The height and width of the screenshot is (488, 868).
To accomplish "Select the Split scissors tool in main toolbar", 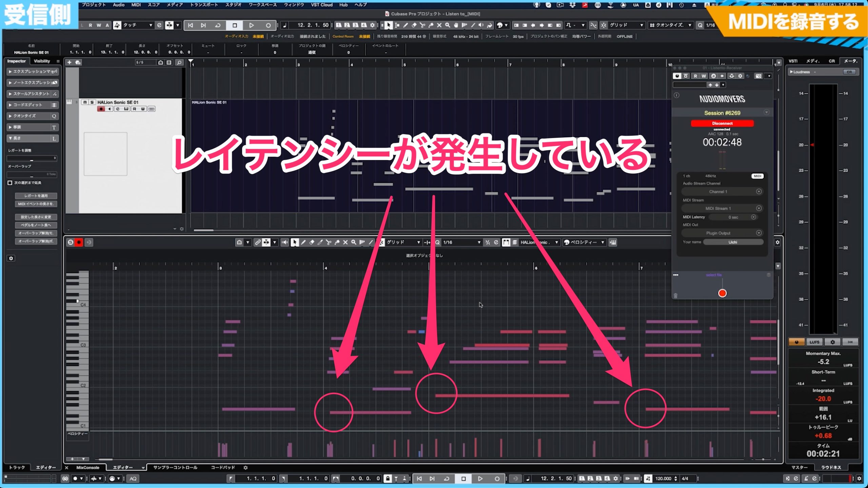I will click(x=422, y=25).
